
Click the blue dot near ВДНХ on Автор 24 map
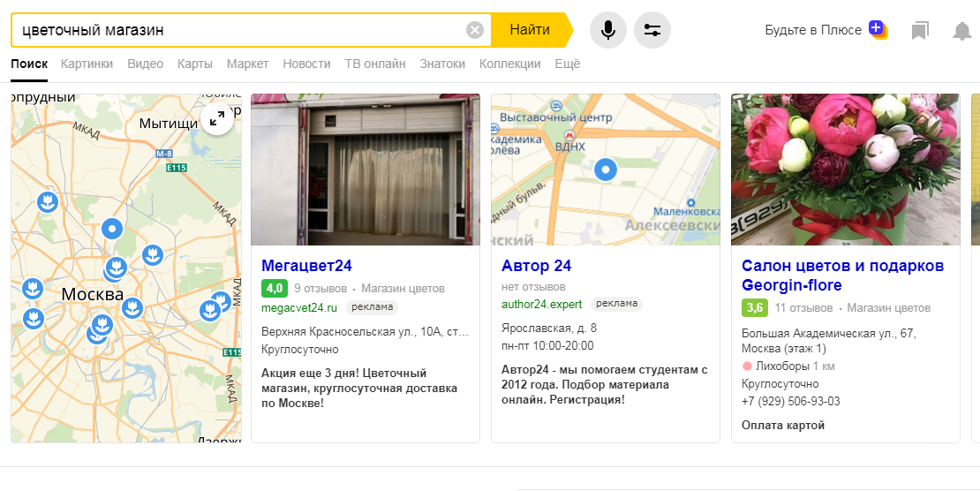pos(605,170)
